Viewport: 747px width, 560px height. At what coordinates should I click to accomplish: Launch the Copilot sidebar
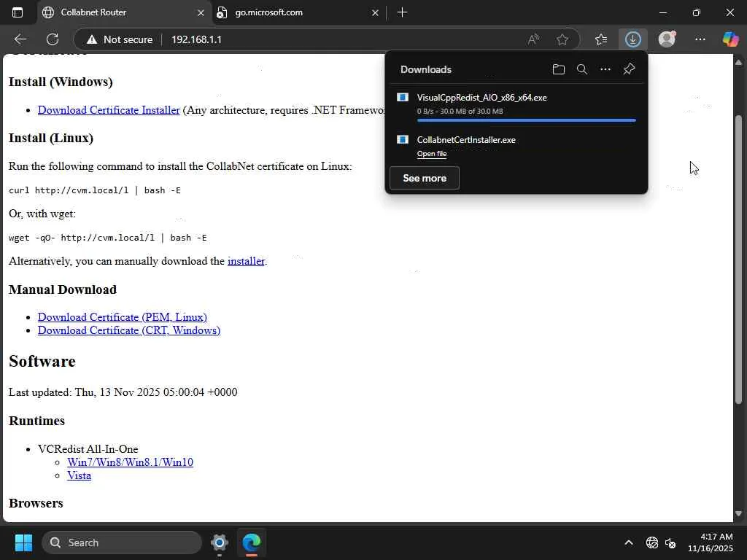730,39
